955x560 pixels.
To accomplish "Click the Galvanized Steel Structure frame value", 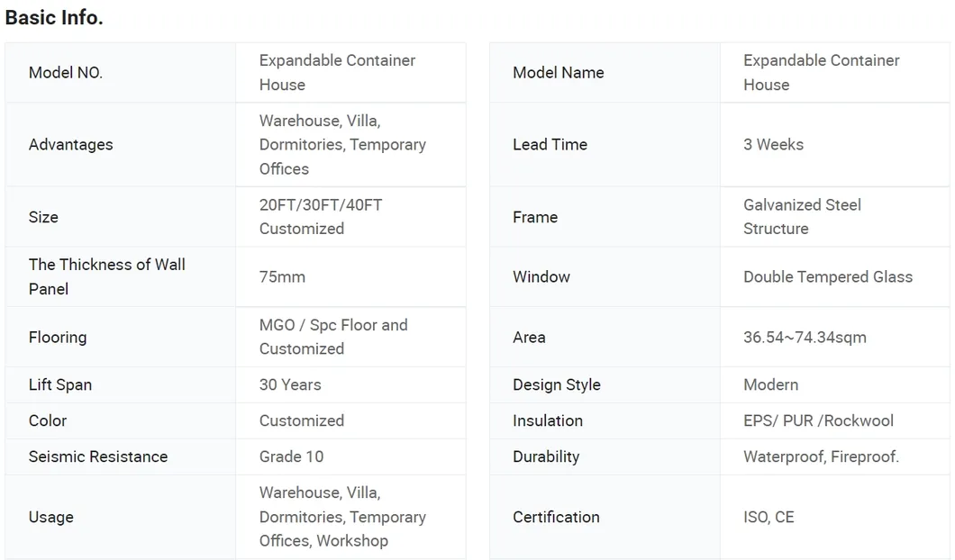I will tap(802, 216).
